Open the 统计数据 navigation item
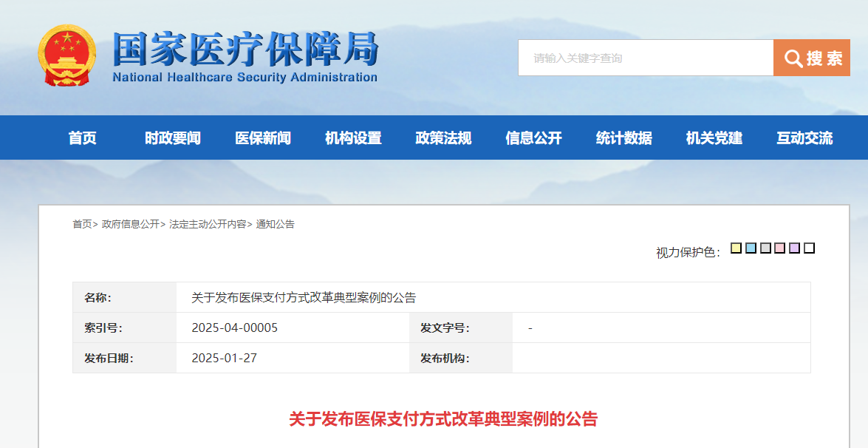Viewport: 868px width, 448px height. point(625,138)
